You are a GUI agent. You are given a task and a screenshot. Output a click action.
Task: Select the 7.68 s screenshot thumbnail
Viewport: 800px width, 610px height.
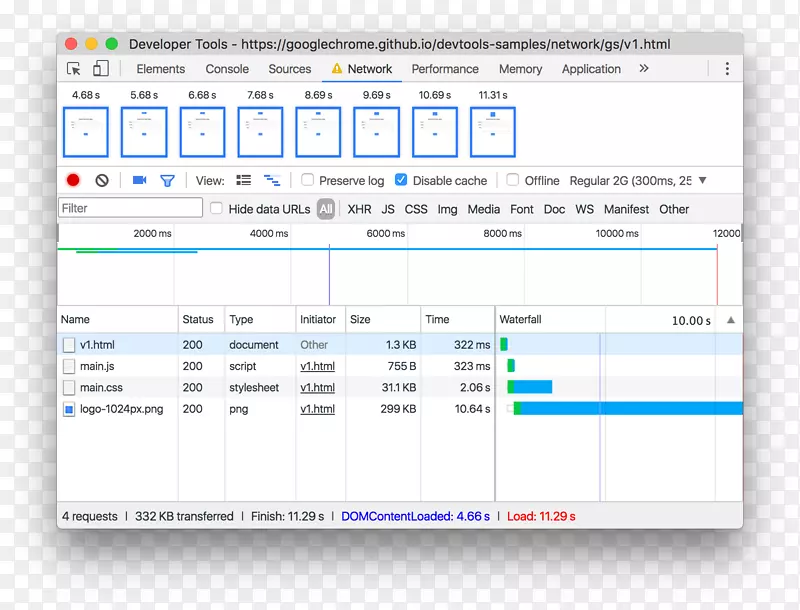(260, 132)
